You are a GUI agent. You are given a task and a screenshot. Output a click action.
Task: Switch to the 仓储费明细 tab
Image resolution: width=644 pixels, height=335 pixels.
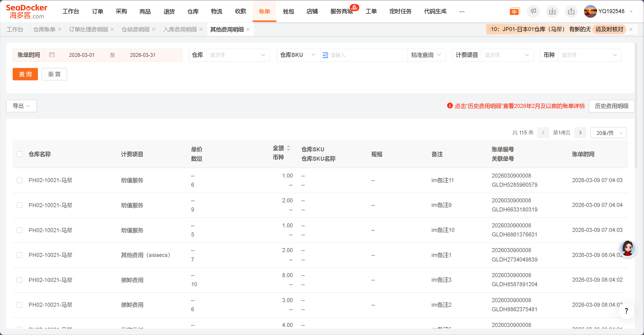136,30
